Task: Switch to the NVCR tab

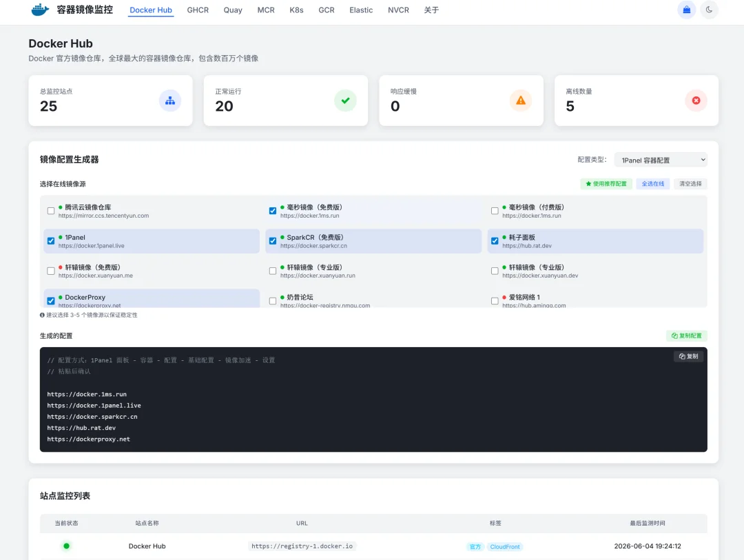Action: tap(399, 10)
